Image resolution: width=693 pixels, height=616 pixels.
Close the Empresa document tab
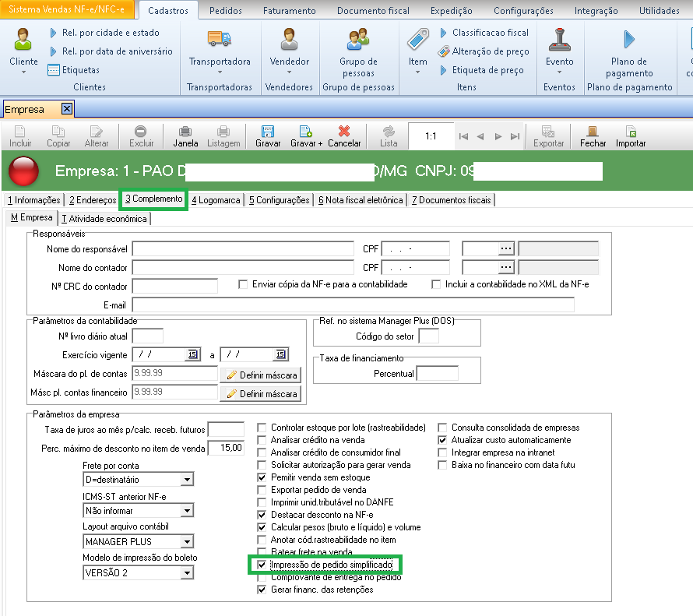tap(67, 109)
